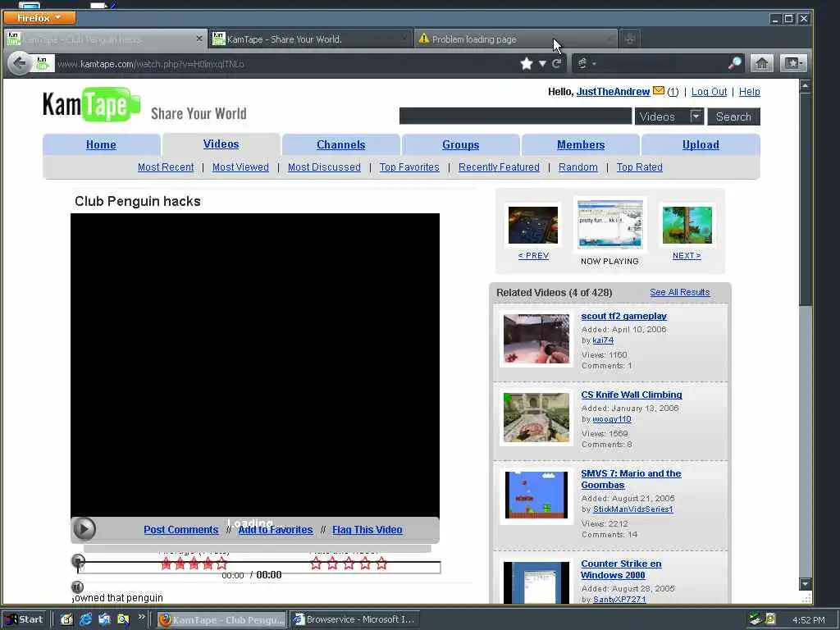
Task: Select the Recently Featured submenu link
Action: [499, 167]
